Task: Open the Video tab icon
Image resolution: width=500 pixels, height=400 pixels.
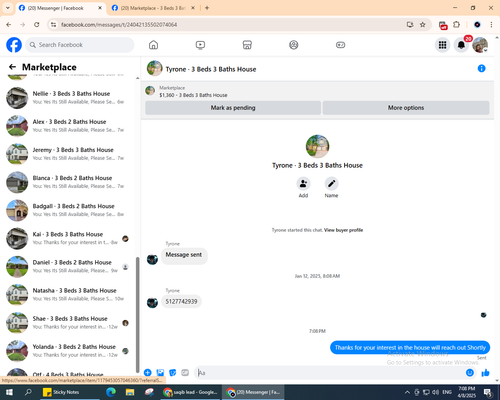Action: coord(200,45)
